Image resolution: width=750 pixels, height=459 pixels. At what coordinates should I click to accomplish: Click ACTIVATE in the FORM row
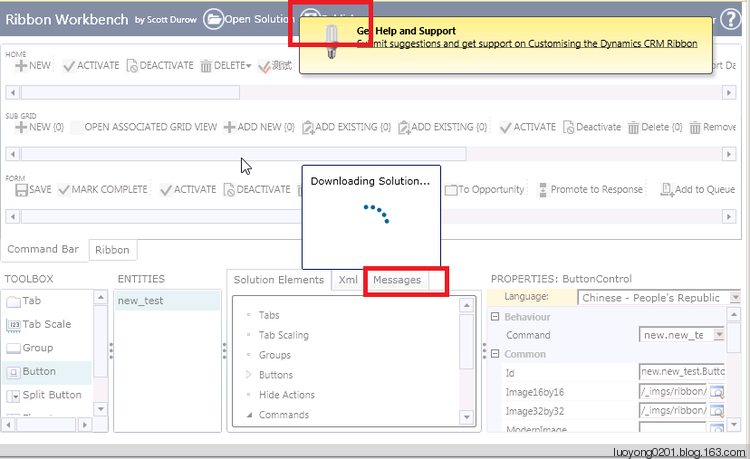tap(188, 190)
